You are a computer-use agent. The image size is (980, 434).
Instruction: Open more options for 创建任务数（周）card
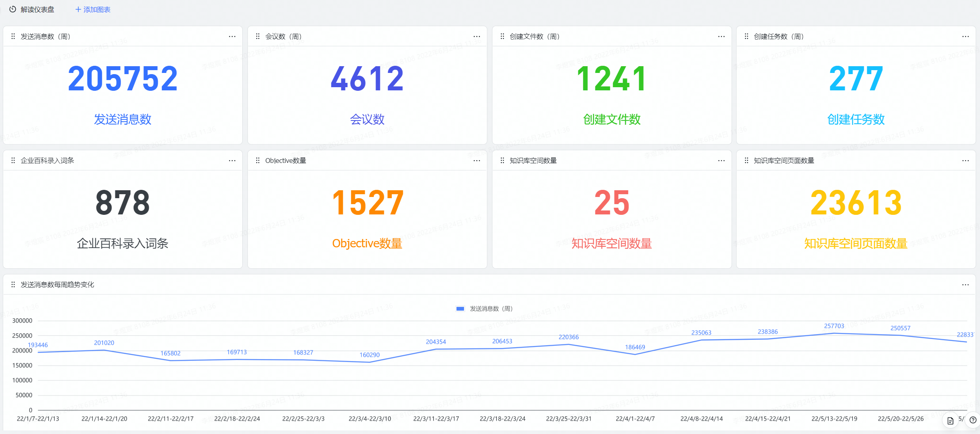pyautogui.click(x=965, y=36)
